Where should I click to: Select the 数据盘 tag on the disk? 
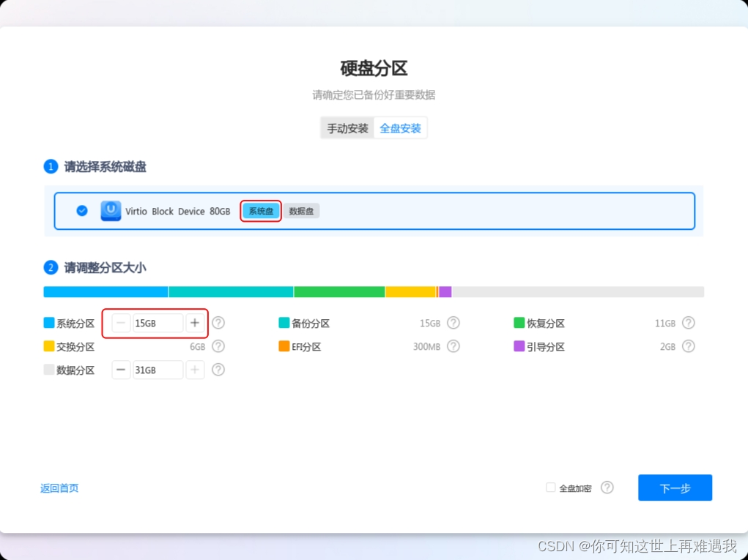click(302, 210)
